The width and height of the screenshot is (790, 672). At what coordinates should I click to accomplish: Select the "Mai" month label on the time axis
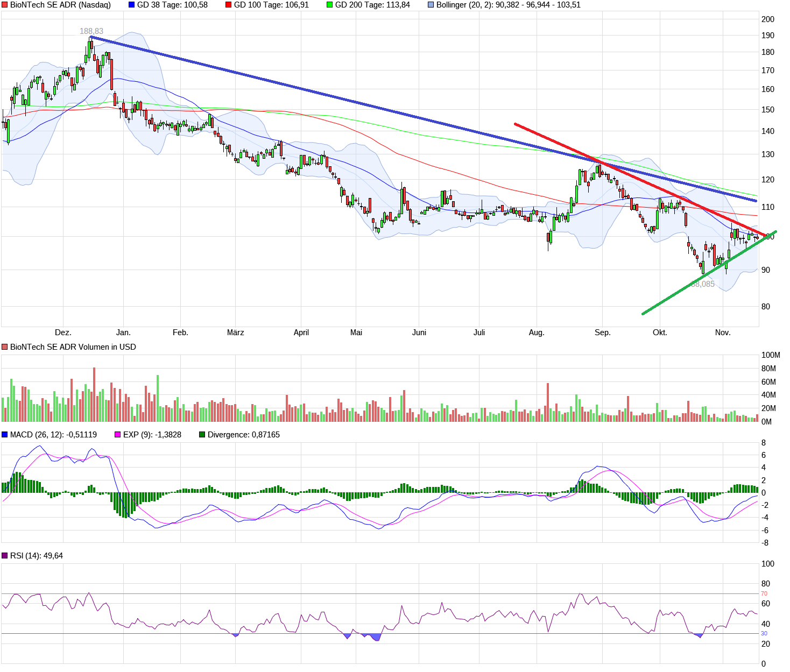coord(356,333)
